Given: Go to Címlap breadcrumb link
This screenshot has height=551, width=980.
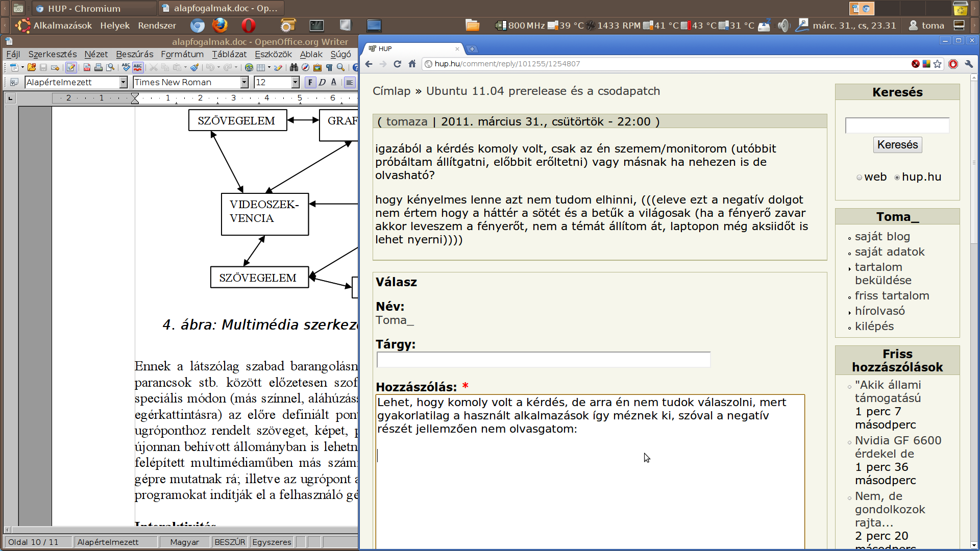Looking at the screenshot, I should pyautogui.click(x=391, y=91).
